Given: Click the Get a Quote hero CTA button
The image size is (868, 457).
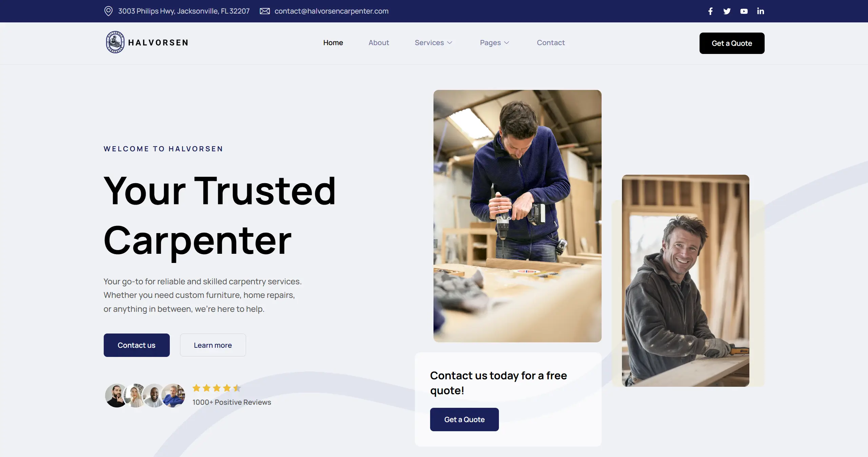Looking at the screenshot, I should (x=464, y=419).
